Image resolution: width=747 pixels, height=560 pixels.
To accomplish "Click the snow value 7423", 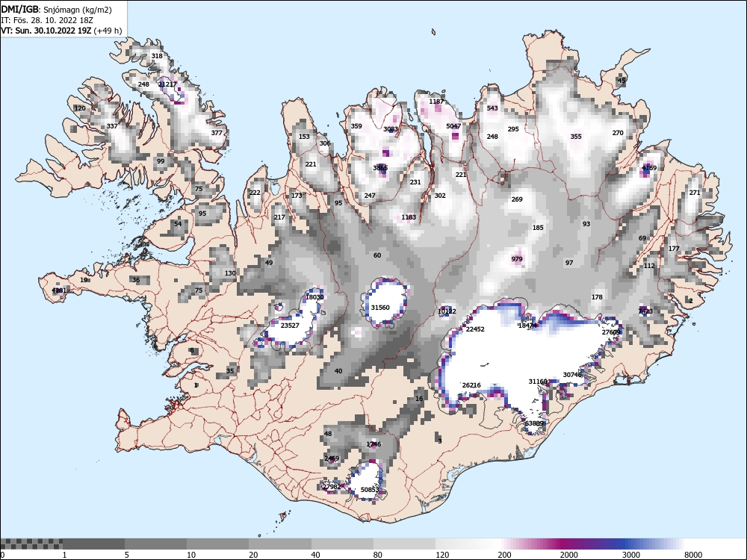I will pyautogui.click(x=645, y=311).
